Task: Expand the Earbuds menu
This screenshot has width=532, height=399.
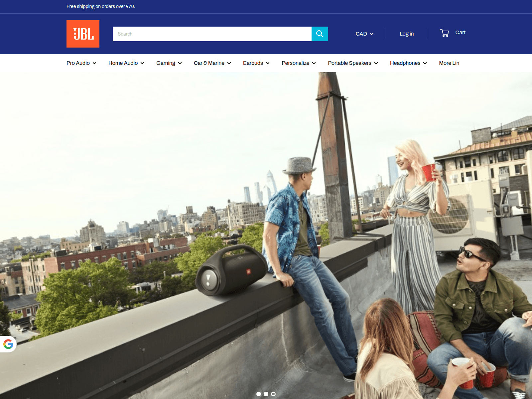Action: [x=256, y=63]
